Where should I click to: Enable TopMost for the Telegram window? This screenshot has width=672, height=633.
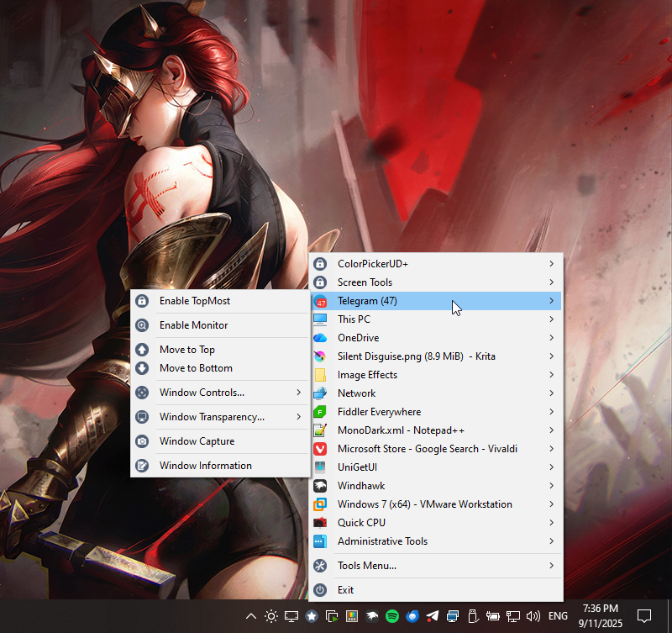(x=194, y=301)
